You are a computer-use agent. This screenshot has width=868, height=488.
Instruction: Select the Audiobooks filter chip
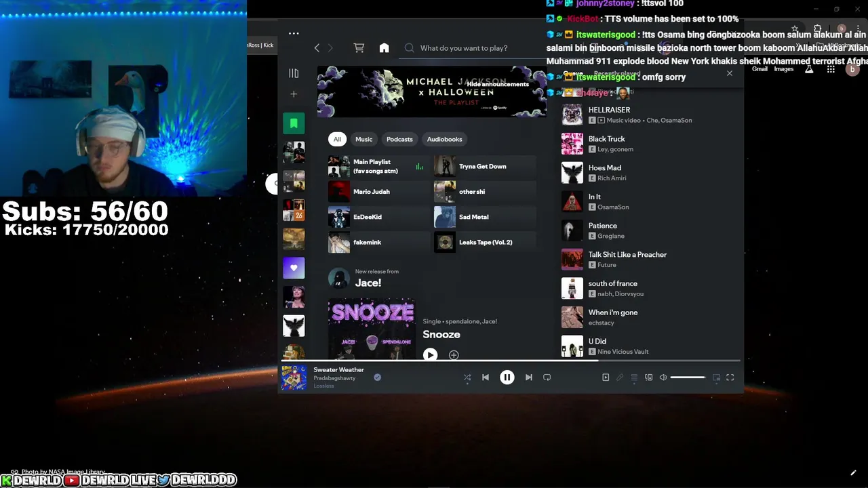coord(444,139)
